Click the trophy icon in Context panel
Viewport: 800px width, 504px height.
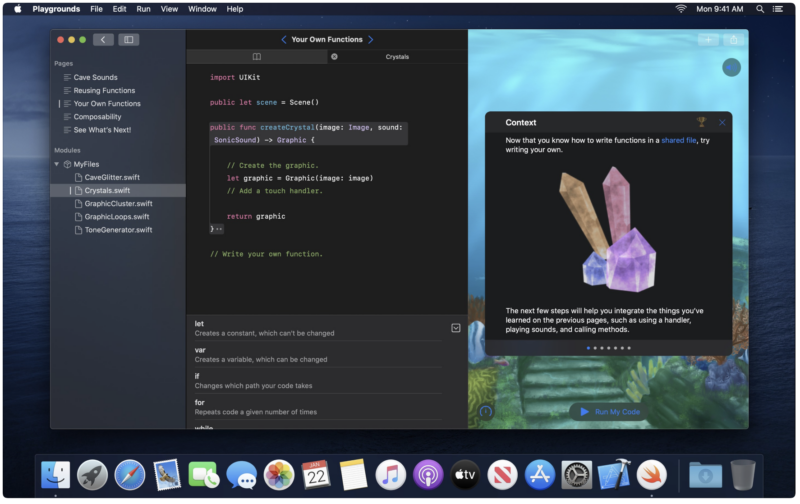pos(702,122)
